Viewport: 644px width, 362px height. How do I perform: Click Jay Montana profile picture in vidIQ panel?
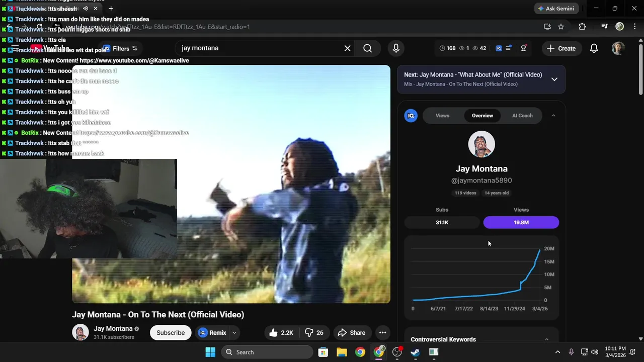(x=481, y=145)
